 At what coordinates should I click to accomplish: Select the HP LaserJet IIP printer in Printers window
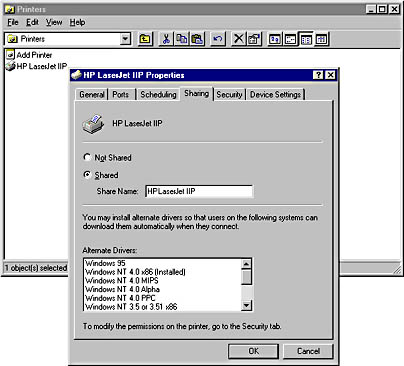coord(37,66)
